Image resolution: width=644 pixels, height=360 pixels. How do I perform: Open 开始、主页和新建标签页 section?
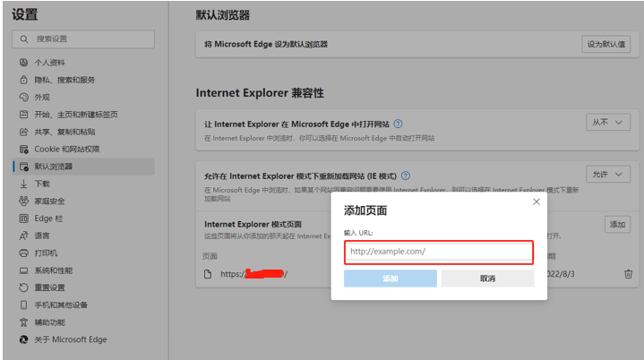point(84,115)
